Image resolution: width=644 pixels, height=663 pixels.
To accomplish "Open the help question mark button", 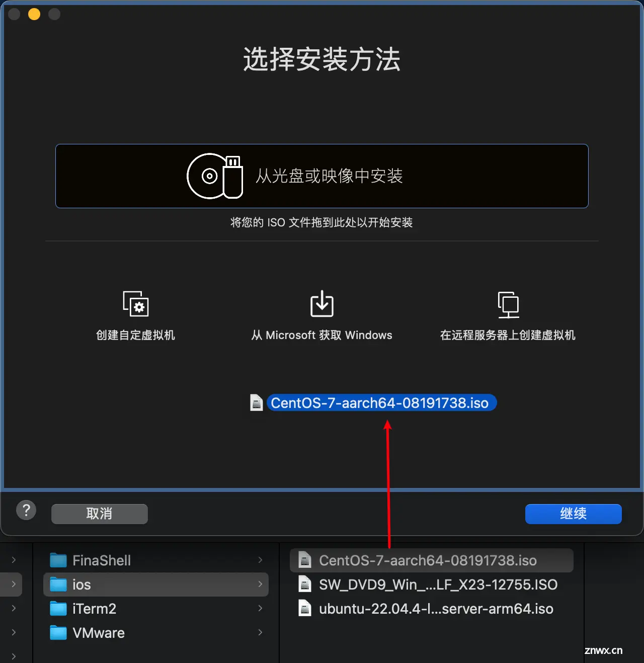I will 26,511.
